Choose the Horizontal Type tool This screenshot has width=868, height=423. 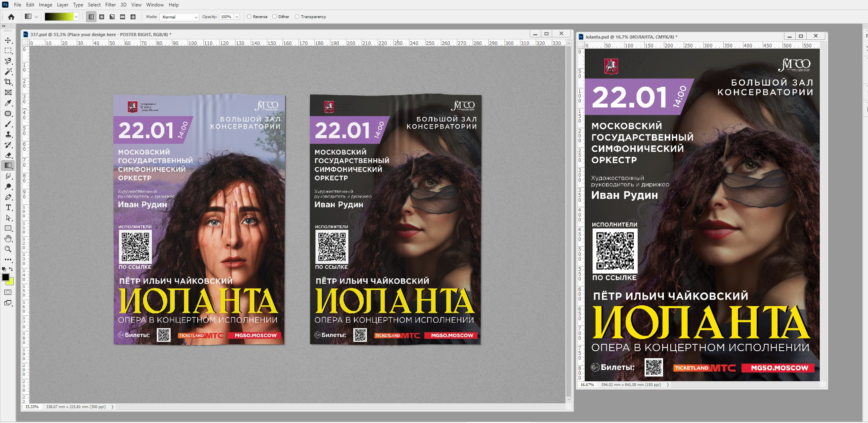pos(8,208)
